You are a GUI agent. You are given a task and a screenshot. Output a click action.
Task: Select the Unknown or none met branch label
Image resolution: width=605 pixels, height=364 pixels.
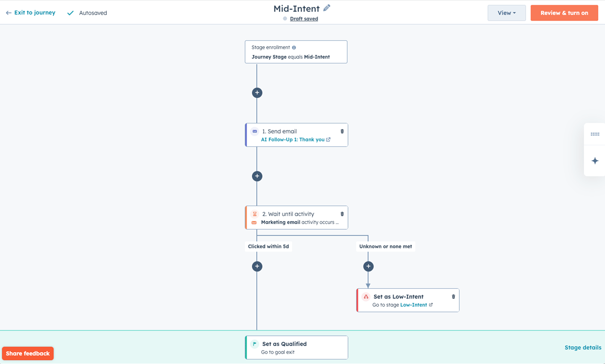pos(385,246)
